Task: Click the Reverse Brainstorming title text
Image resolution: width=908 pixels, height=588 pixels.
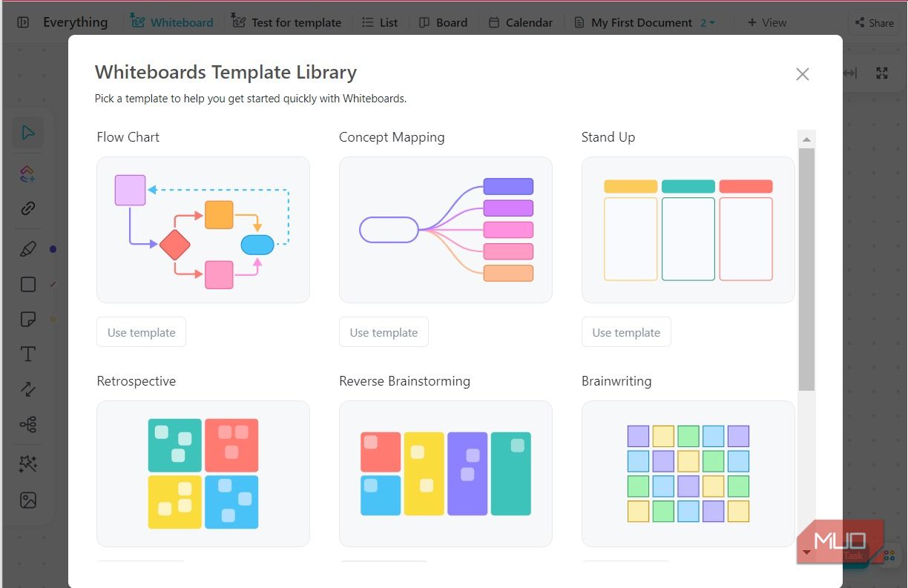Action: pos(404,381)
